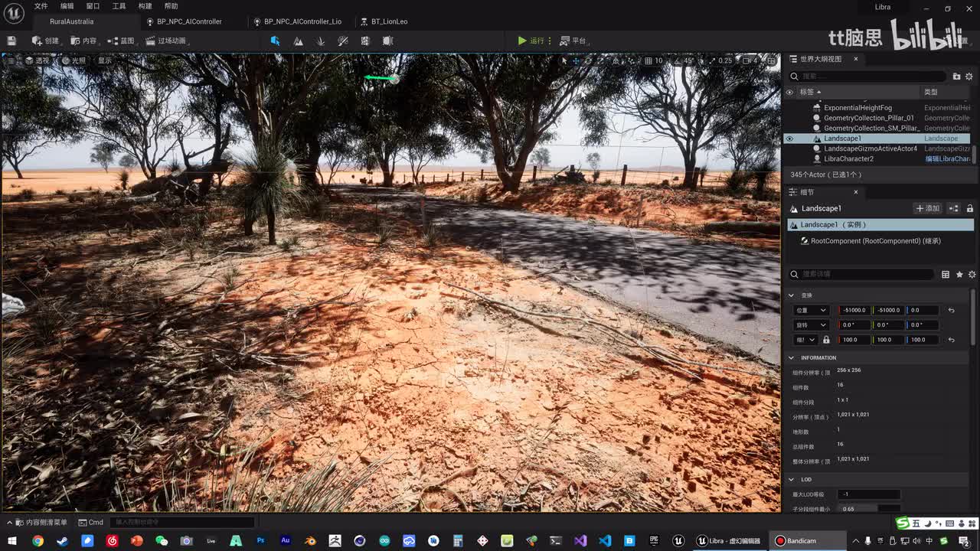
Task: Click outliner add-folder icon
Action: click(x=956, y=77)
